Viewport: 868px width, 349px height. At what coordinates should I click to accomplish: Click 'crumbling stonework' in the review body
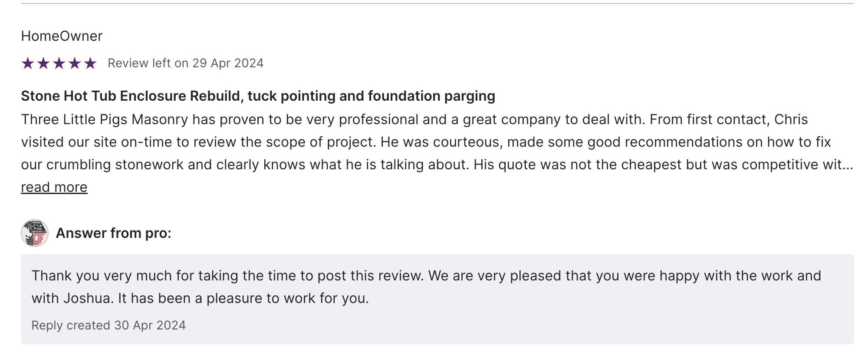[129, 165]
